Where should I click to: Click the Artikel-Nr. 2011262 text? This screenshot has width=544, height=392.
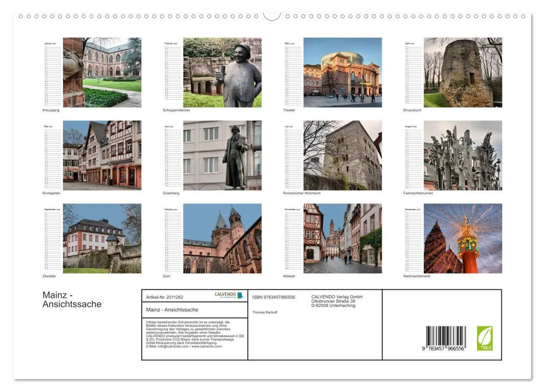click(x=165, y=297)
